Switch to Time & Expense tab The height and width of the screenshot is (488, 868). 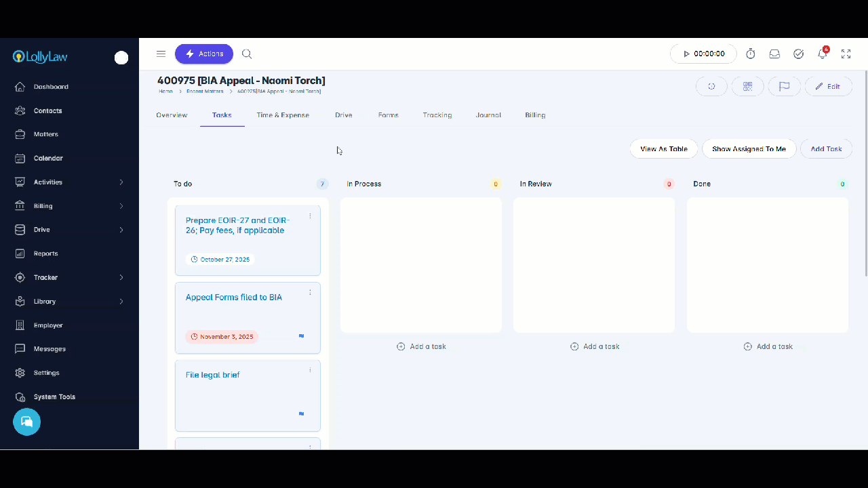point(283,115)
